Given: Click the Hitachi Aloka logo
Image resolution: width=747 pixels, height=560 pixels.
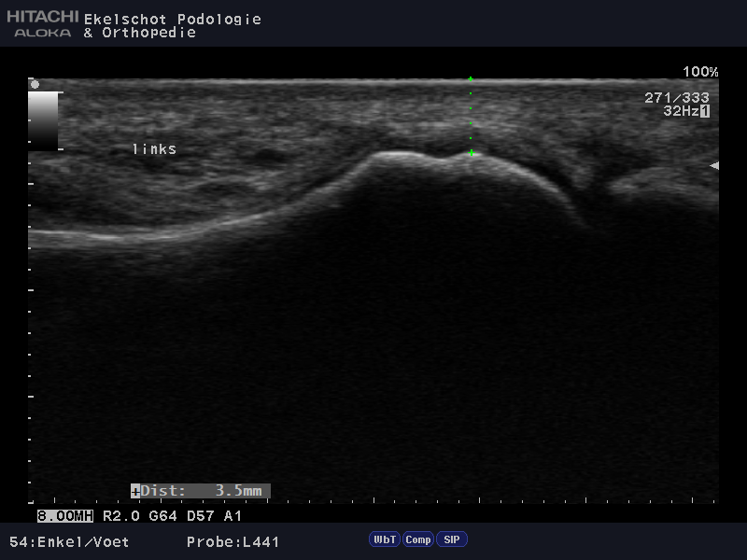Looking at the screenshot, I should pyautogui.click(x=42, y=23).
